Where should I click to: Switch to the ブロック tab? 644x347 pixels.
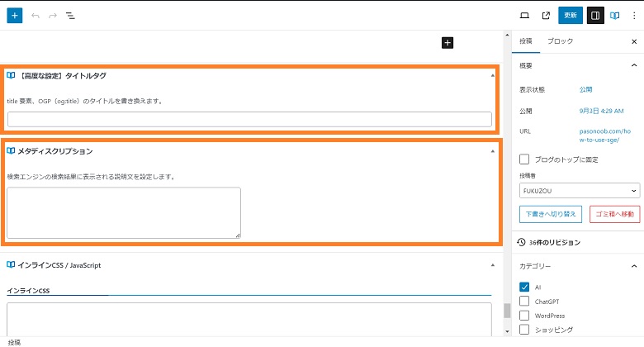pos(560,40)
